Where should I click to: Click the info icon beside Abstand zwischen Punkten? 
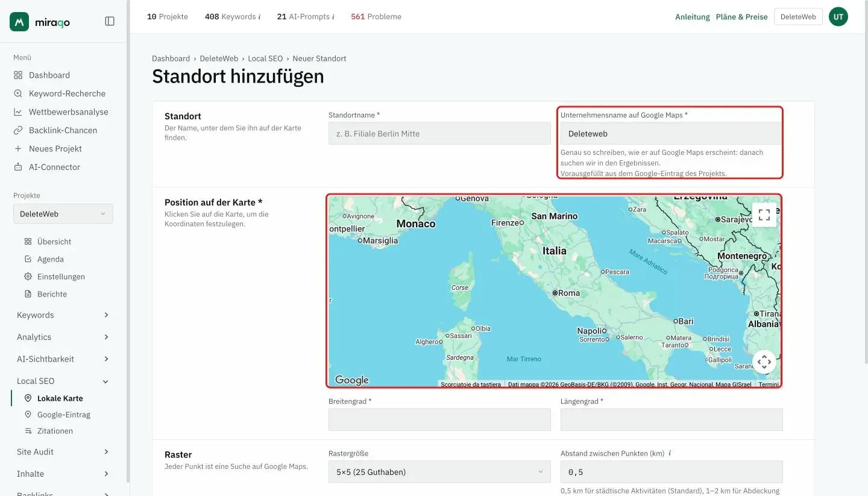(x=670, y=453)
